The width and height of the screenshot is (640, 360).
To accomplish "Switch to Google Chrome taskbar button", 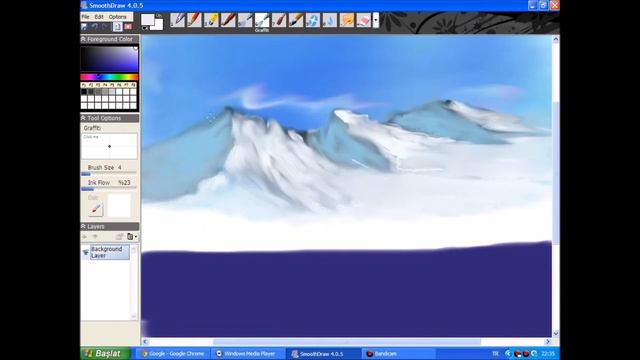I will [x=173, y=354].
